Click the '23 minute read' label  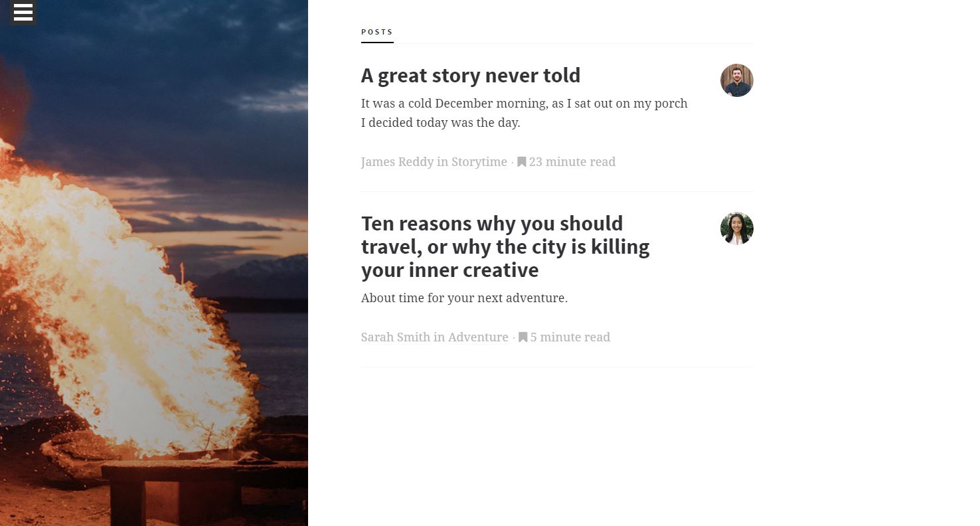pyautogui.click(x=572, y=162)
